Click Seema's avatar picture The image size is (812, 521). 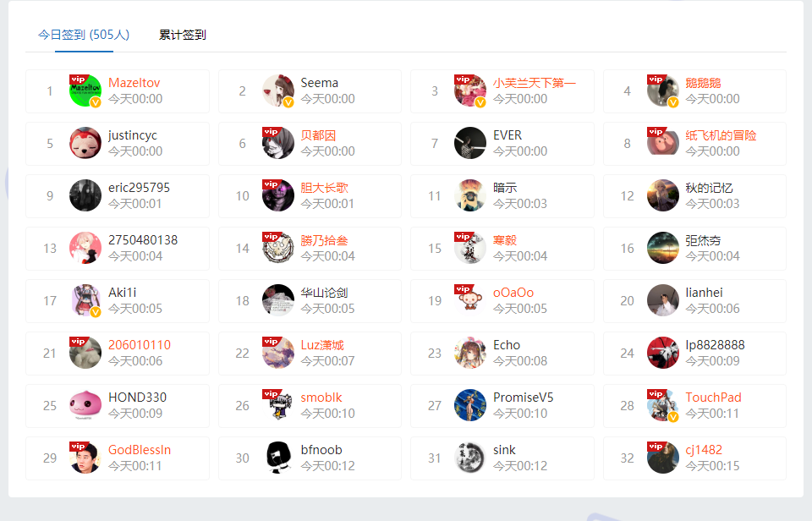pos(278,90)
